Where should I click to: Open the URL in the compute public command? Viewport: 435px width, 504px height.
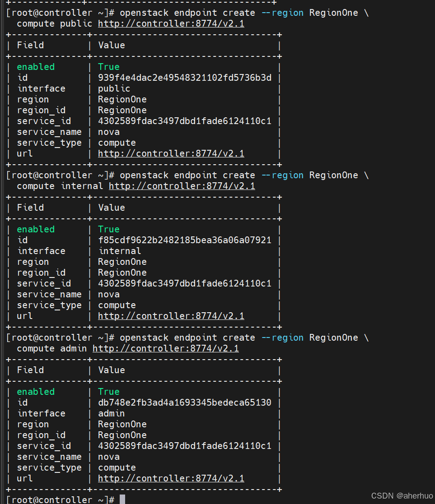171,24
